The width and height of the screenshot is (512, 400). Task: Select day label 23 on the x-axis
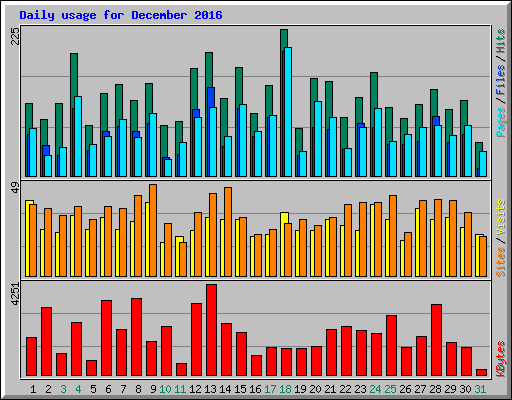[360, 389]
